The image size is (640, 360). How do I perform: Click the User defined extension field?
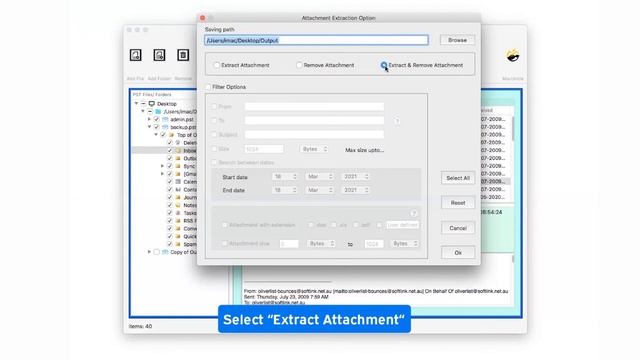pos(402,225)
